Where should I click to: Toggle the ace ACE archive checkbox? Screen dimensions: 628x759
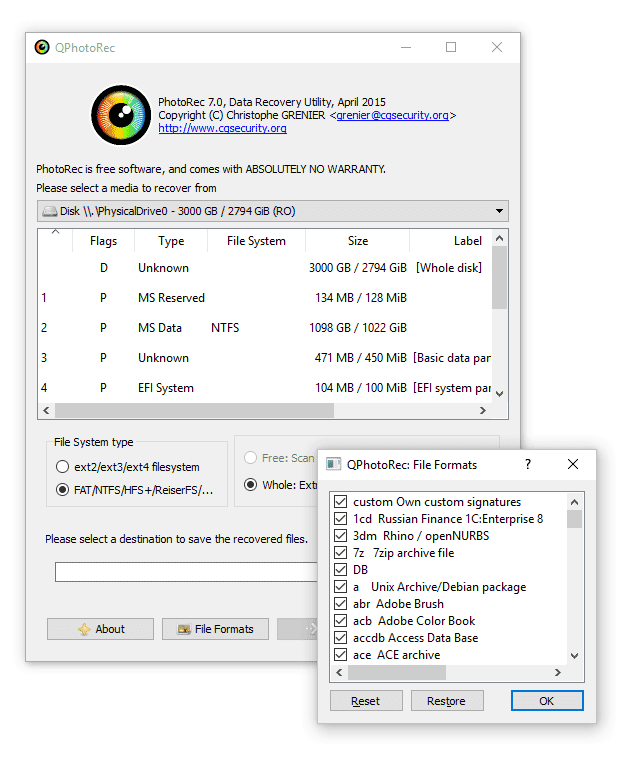340,654
